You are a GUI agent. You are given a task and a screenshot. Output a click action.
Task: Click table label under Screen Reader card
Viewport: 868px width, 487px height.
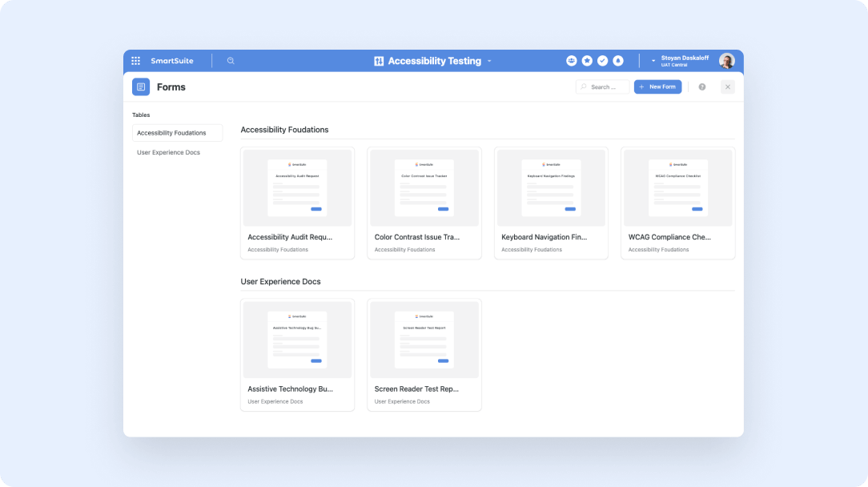coord(402,401)
